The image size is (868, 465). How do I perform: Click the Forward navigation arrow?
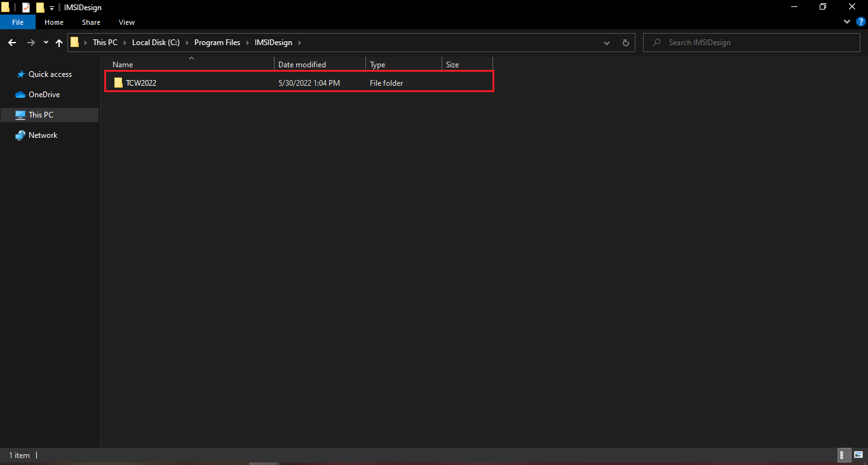tap(31, 43)
